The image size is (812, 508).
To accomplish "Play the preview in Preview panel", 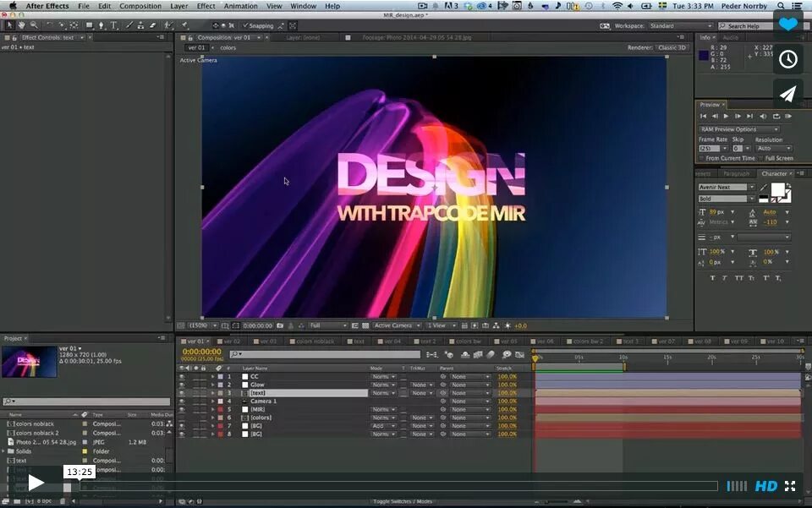I will (x=726, y=117).
